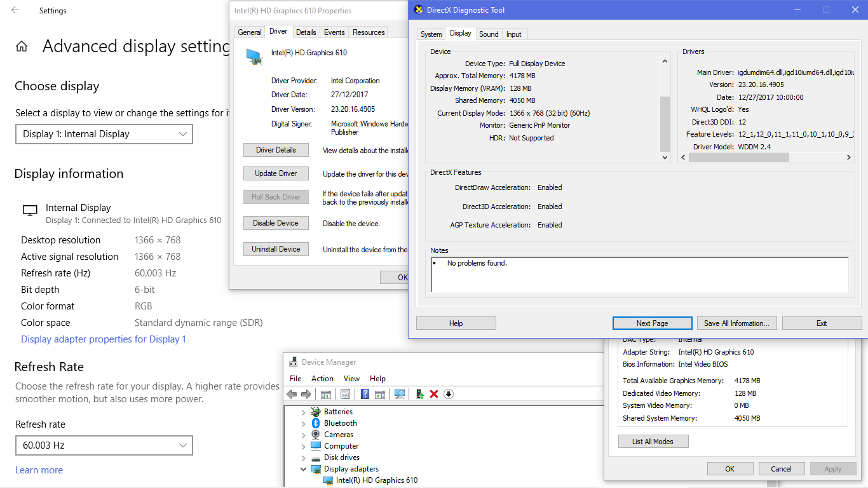Switch to the Events tab in Properties
Screen dimensions: 868x488
[334, 32]
